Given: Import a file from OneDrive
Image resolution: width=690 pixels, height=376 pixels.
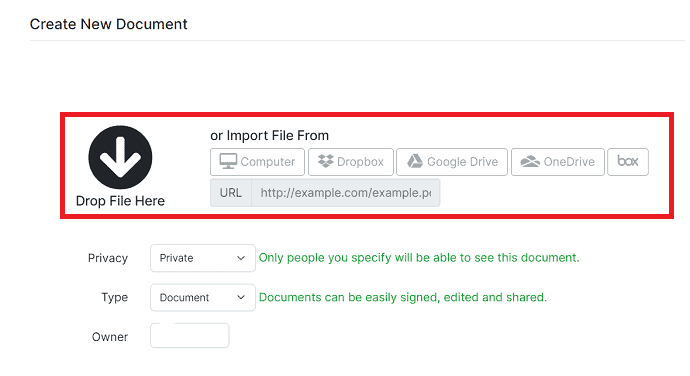Looking at the screenshot, I should tap(558, 162).
